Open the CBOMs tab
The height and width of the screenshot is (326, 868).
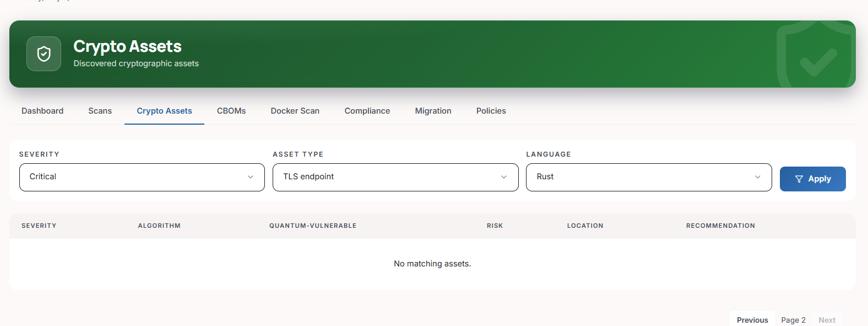(x=231, y=111)
